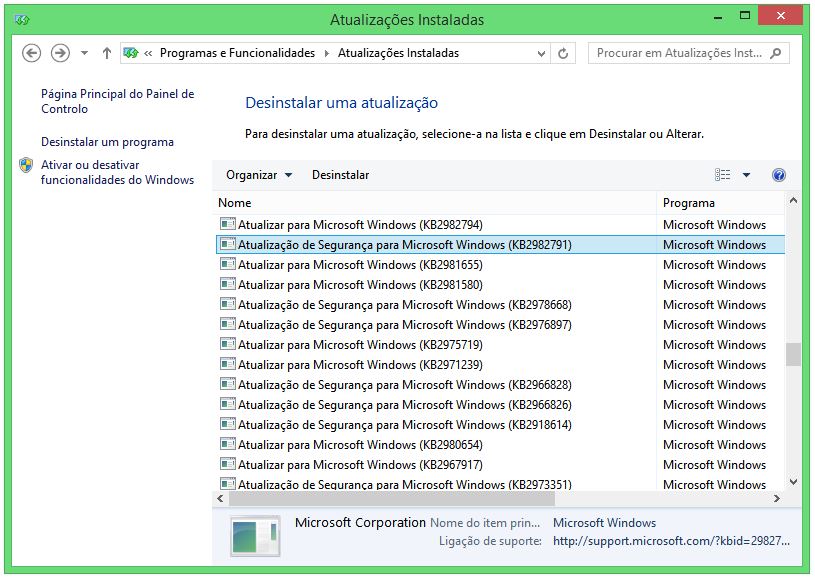Open the Organizar menu

[259, 175]
